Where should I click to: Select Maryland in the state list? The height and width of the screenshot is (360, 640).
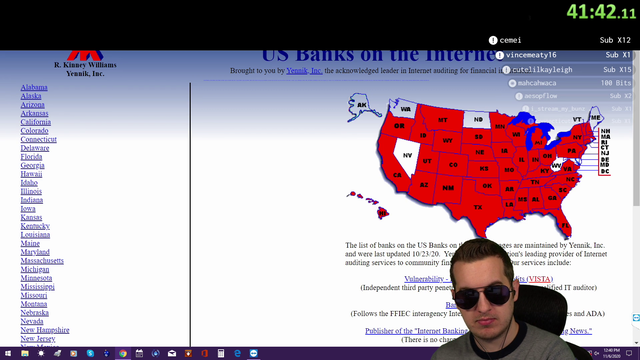[x=35, y=252]
